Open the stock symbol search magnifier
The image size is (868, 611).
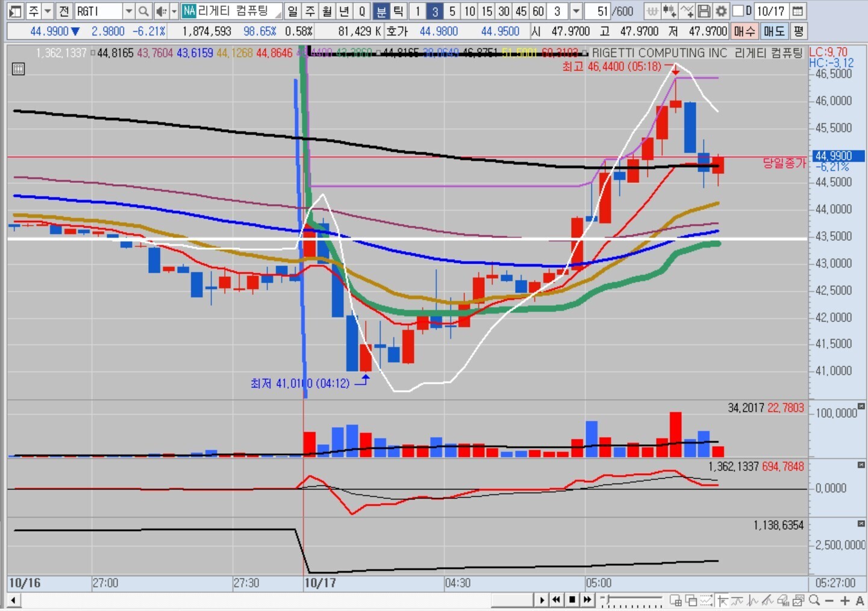pyautogui.click(x=143, y=11)
